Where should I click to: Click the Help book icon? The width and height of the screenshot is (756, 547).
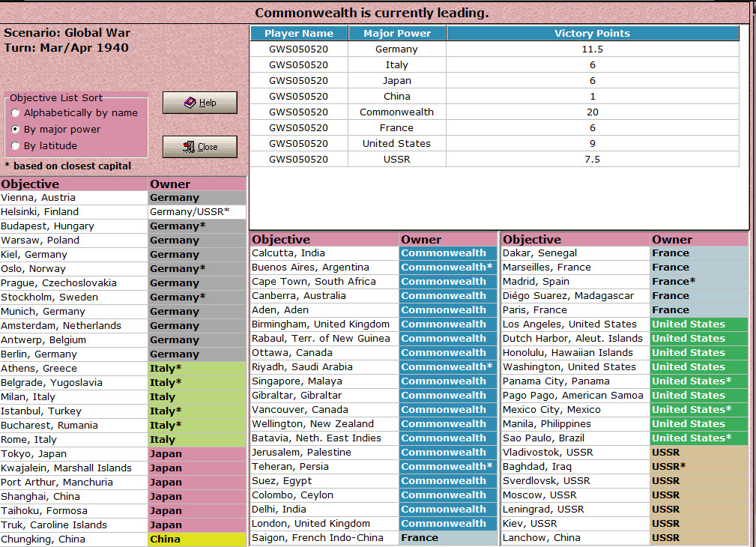click(x=190, y=102)
